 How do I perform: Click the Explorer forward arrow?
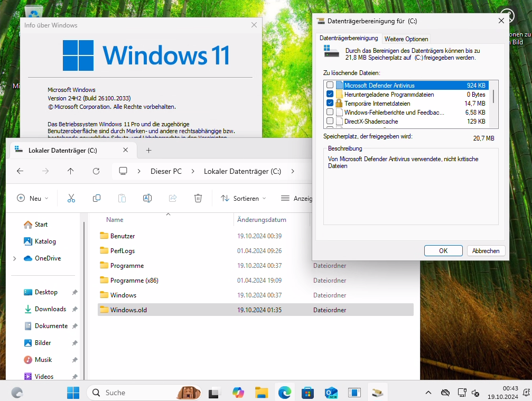pos(45,171)
